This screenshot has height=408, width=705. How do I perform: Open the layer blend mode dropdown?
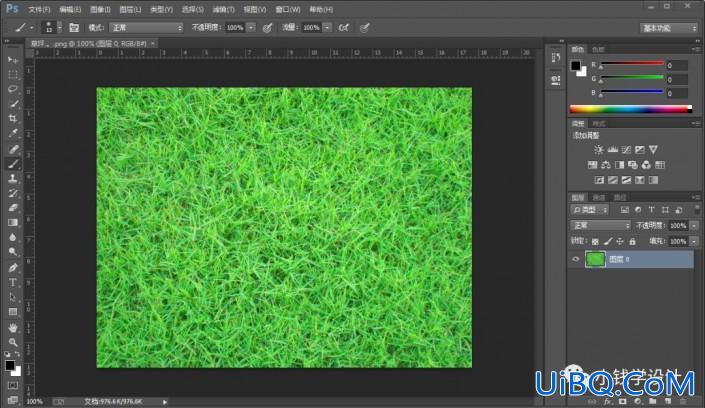click(601, 225)
